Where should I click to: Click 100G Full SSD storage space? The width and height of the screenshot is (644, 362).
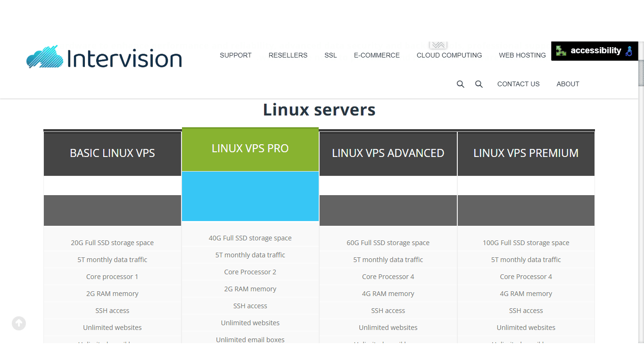click(x=526, y=243)
